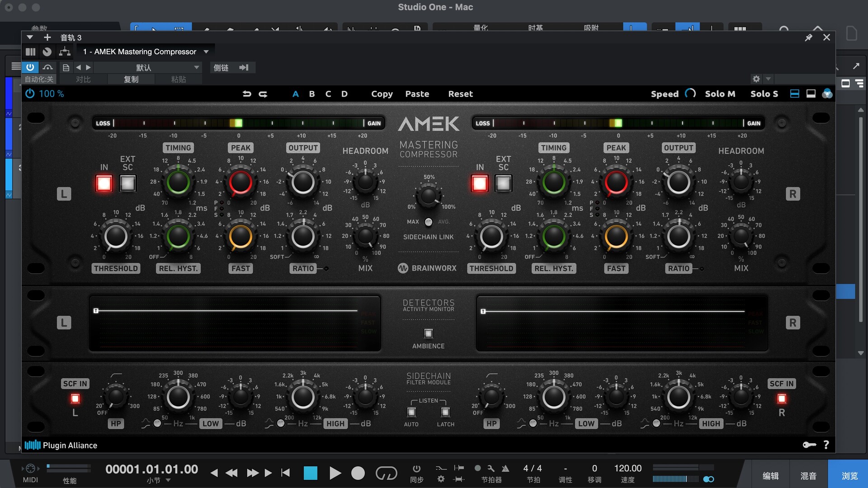Screen dimensions: 868x488
Task: Go to the next preset arrow
Action: [88, 67]
